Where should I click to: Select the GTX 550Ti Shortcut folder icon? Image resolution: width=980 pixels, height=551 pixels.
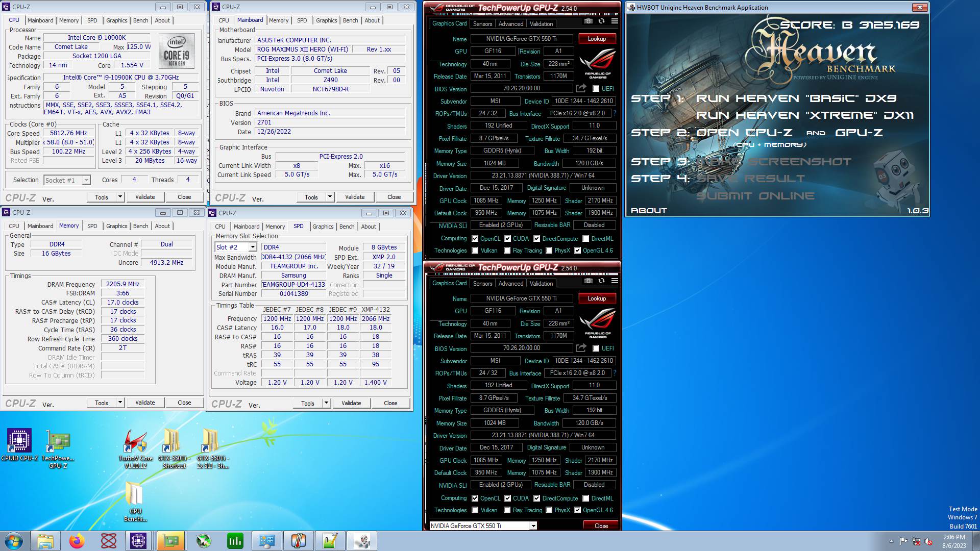[x=174, y=449]
